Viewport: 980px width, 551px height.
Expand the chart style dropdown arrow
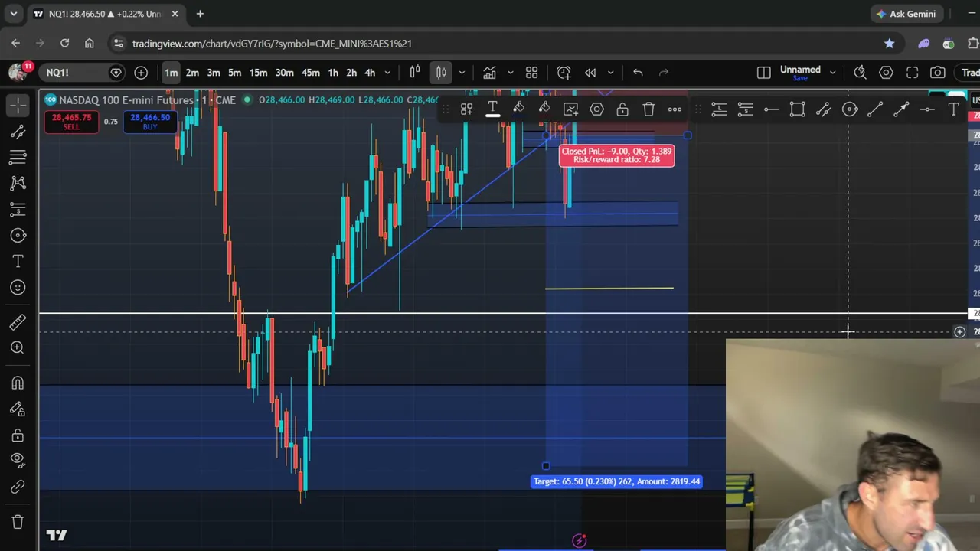click(462, 73)
